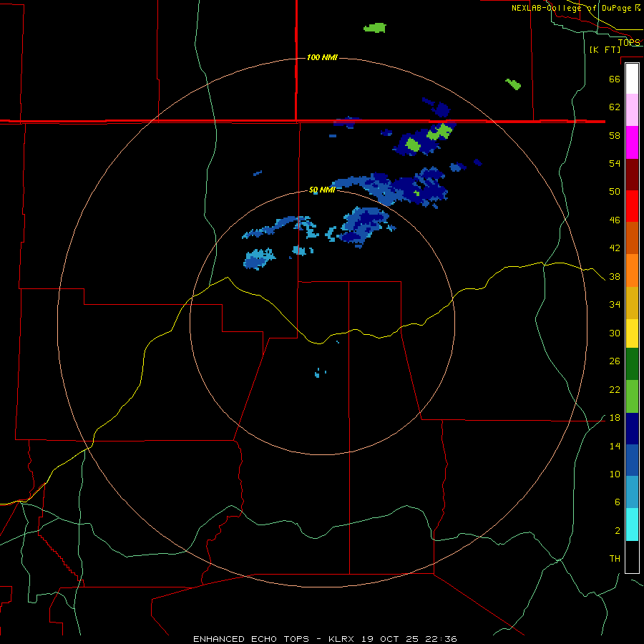This screenshot has width=644, height=644.
Task: Click the 62 legend value
Action: 615,107
